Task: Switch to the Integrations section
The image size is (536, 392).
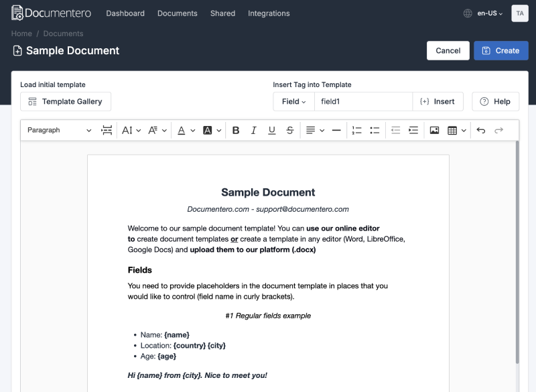Action: (269, 13)
